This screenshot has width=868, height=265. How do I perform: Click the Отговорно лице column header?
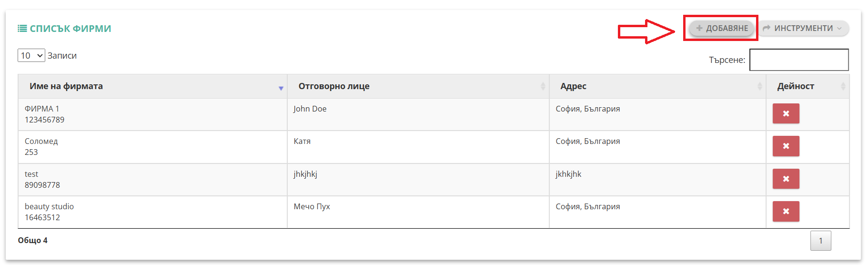(x=418, y=86)
